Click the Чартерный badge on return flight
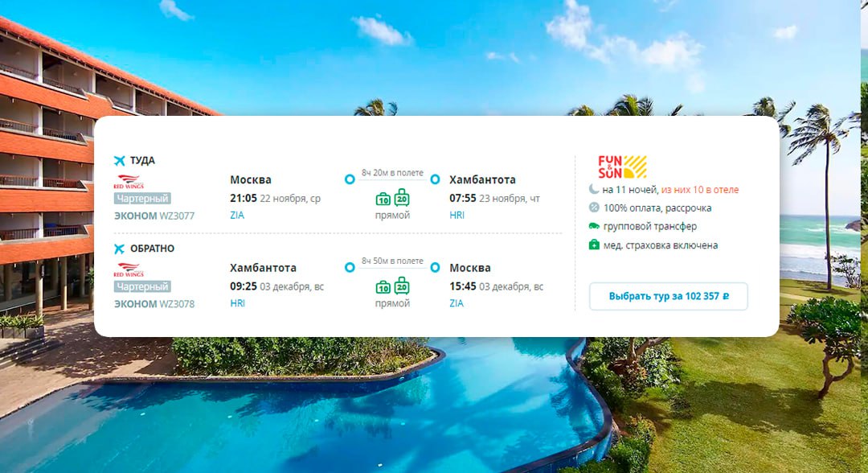This screenshot has width=868, height=473. (142, 286)
